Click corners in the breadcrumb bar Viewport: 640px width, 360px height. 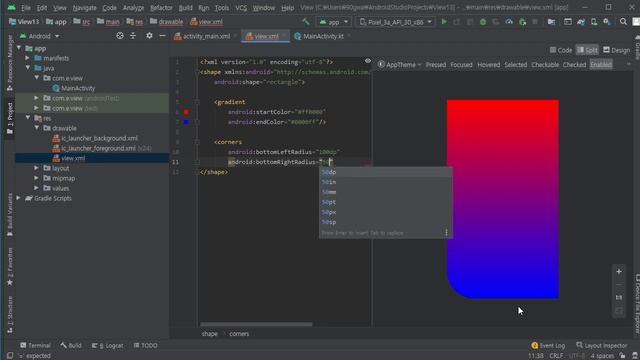(x=239, y=333)
